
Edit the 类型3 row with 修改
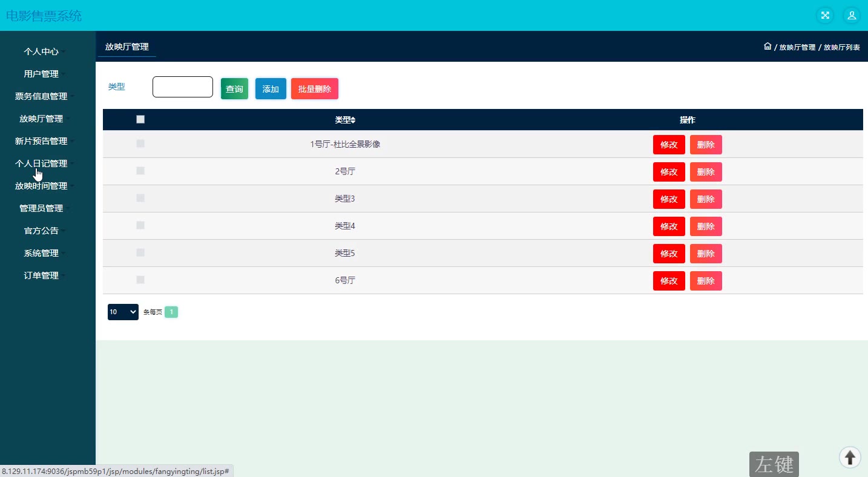[x=669, y=199]
